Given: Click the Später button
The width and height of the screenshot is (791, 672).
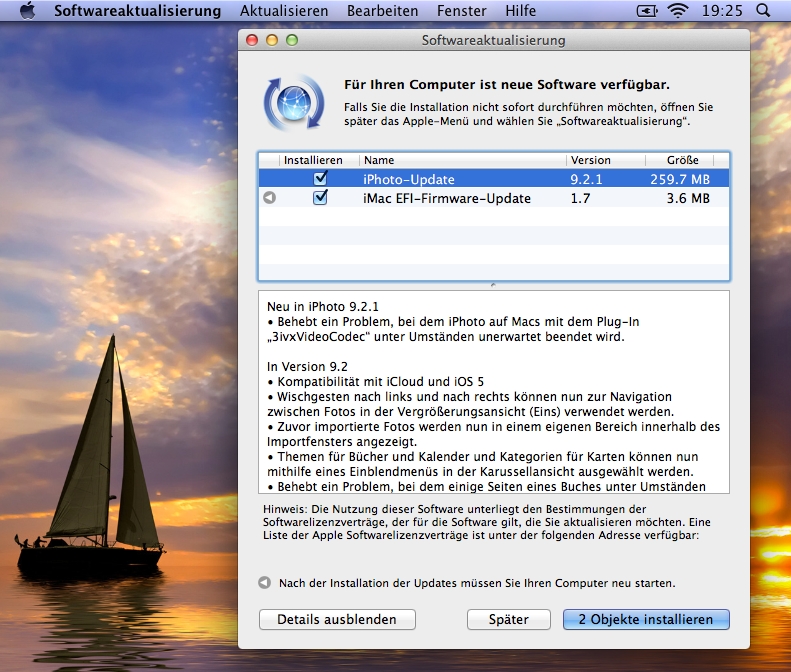Looking at the screenshot, I should pos(508,619).
